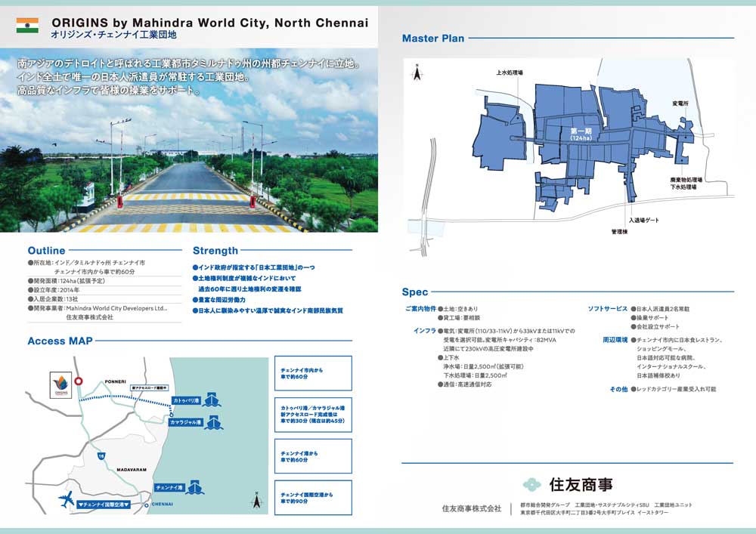
Task: Click the 'ご案内物件' spec label
Action: click(x=420, y=309)
